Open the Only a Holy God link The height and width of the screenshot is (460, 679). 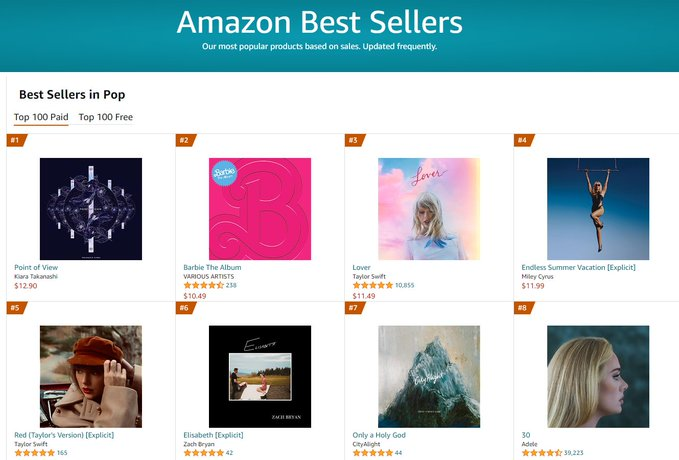(x=379, y=435)
